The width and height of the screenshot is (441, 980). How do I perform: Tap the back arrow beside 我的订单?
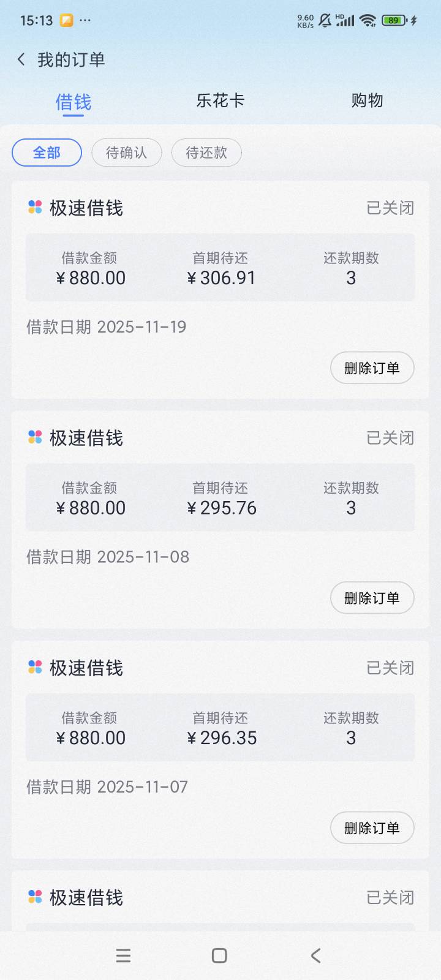21,59
